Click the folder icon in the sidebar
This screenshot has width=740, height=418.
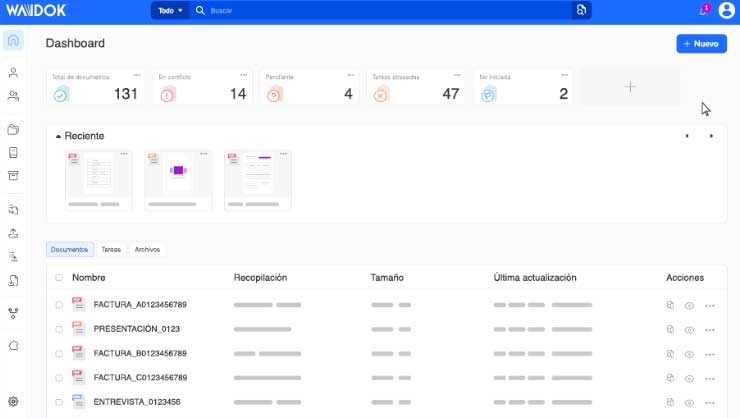tap(13, 130)
